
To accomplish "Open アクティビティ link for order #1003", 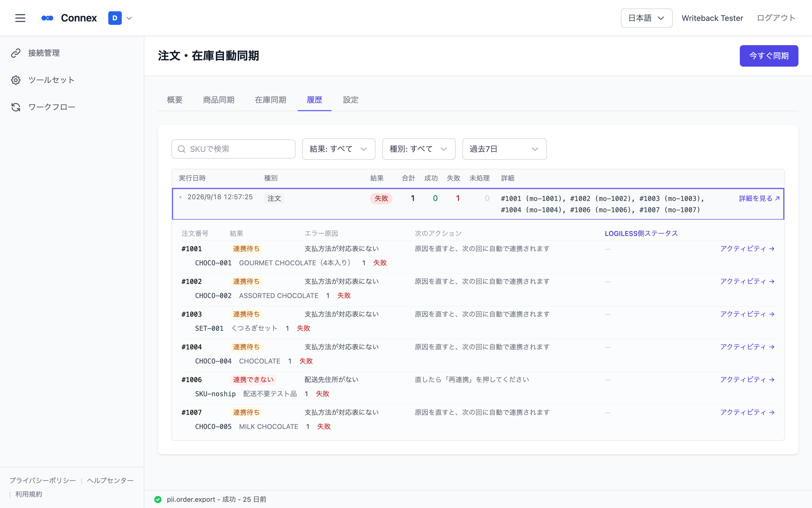I will click(747, 314).
